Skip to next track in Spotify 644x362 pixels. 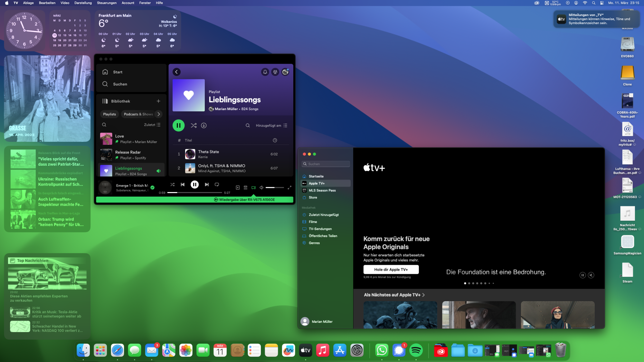(207, 185)
